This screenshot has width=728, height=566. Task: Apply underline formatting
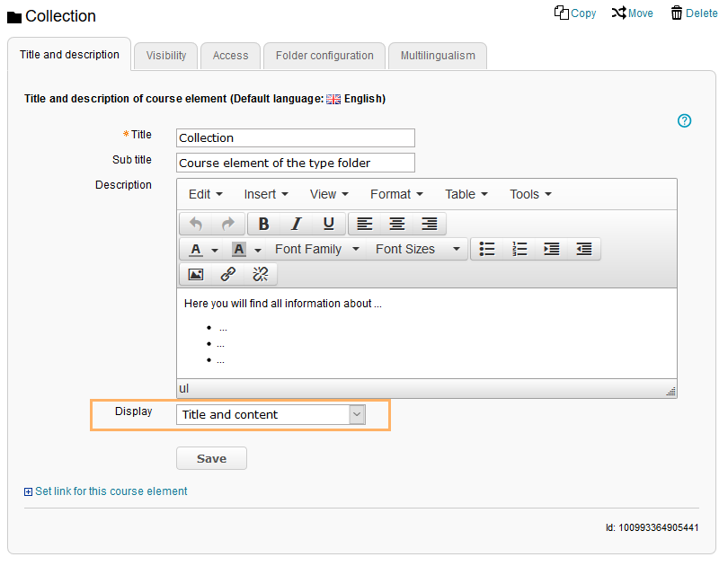pyautogui.click(x=328, y=224)
